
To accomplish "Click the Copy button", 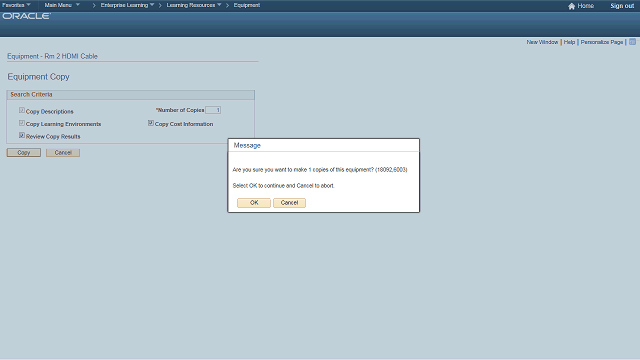I will 24,153.
